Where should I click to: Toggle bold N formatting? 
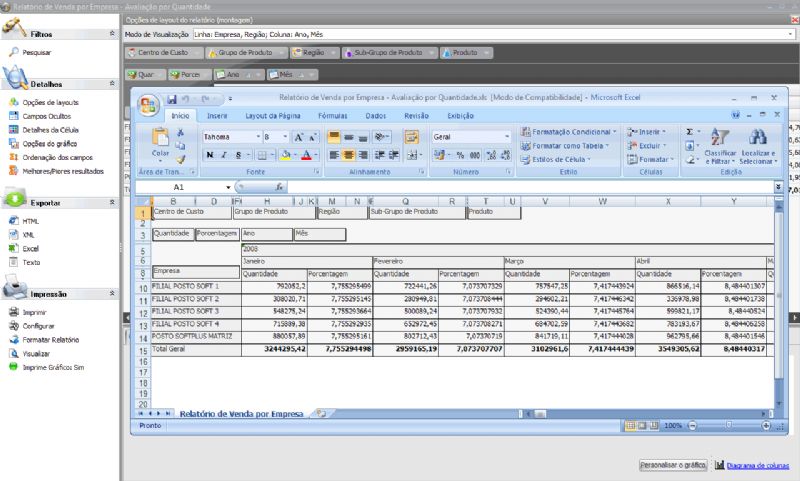tap(210, 155)
